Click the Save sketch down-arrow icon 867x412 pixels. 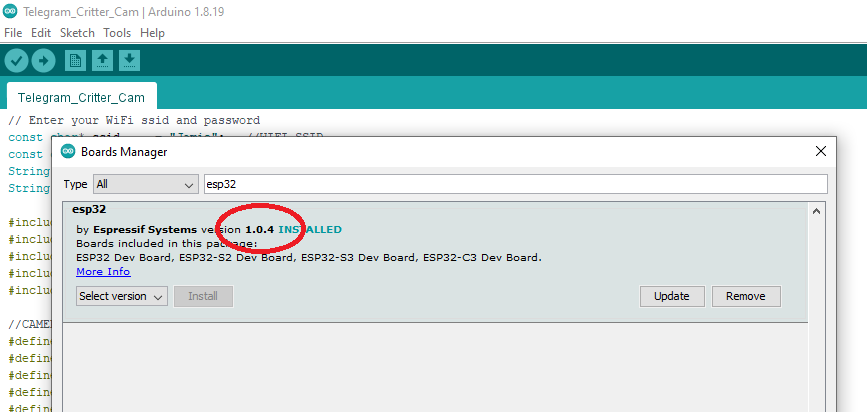tap(129, 60)
